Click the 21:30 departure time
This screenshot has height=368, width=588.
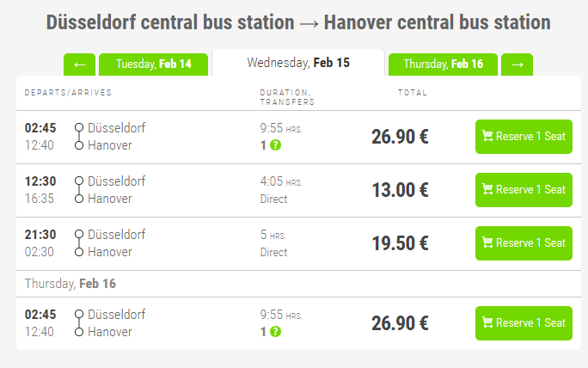point(40,235)
